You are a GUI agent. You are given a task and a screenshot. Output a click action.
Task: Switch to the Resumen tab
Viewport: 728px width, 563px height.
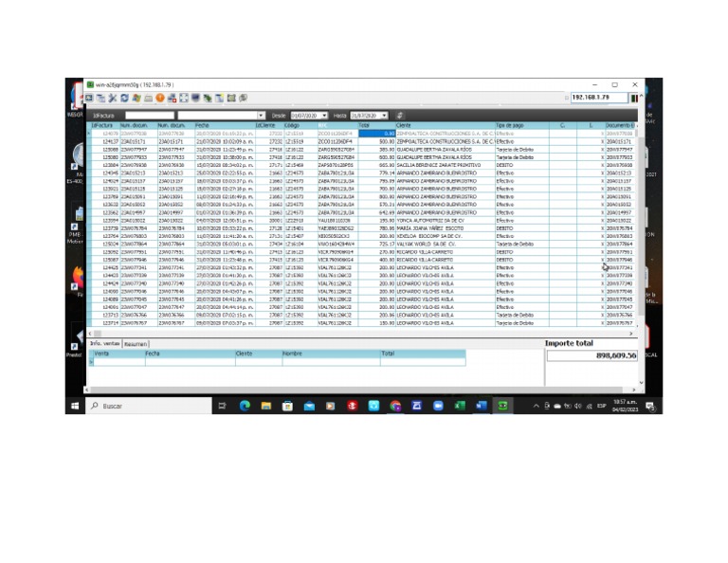click(136, 344)
